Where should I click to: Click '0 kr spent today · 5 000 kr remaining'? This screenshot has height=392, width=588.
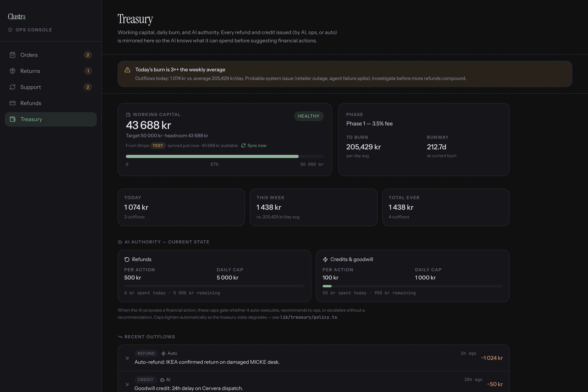pyautogui.click(x=172, y=293)
